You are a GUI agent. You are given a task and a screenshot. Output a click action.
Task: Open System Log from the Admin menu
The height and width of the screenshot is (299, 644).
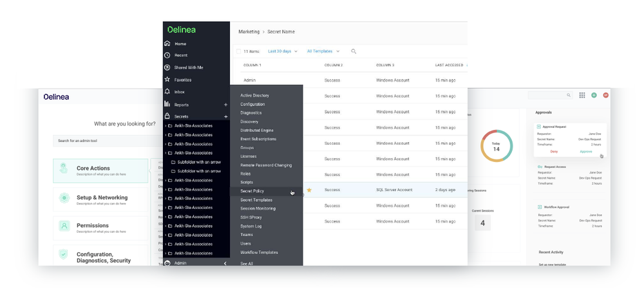251,226
